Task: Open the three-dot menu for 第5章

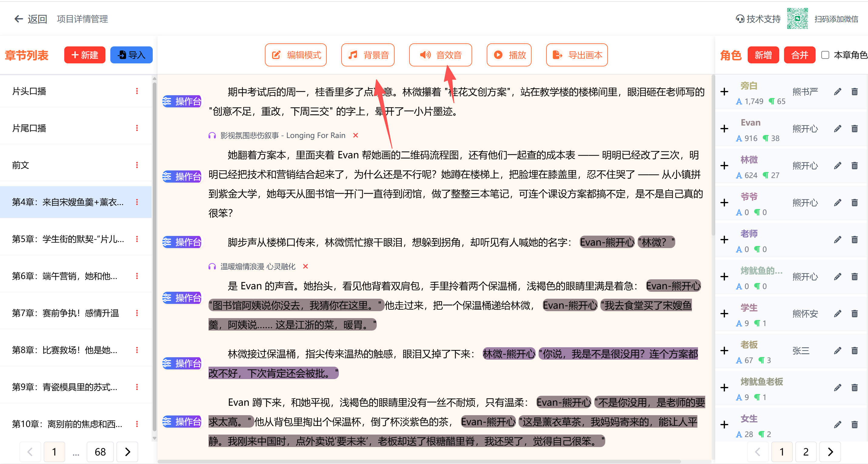Action: click(x=137, y=239)
